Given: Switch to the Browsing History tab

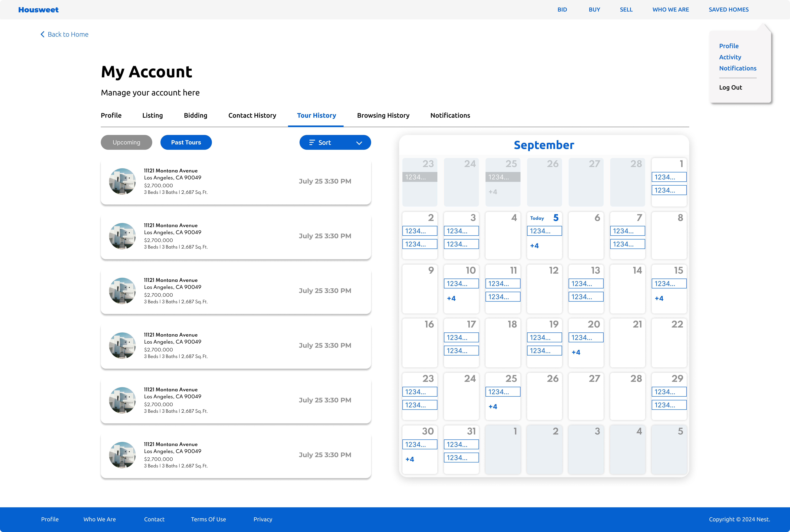Looking at the screenshot, I should (x=383, y=115).
